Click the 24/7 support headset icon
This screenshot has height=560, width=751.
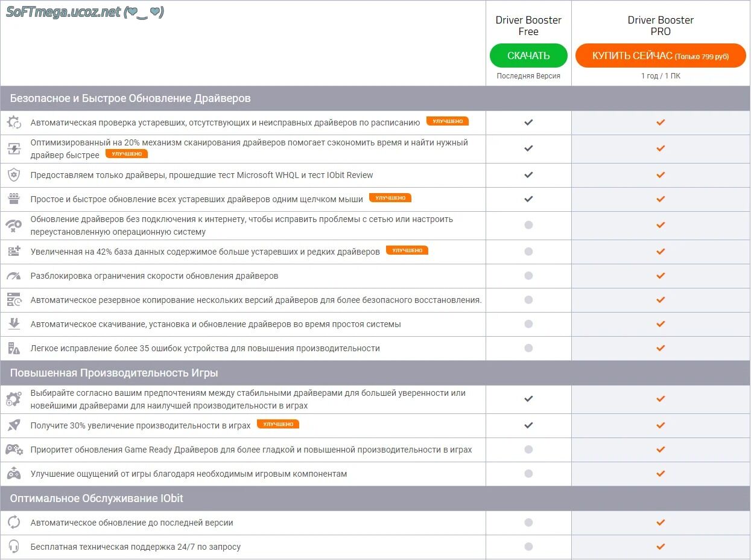(x=14, y=547)
